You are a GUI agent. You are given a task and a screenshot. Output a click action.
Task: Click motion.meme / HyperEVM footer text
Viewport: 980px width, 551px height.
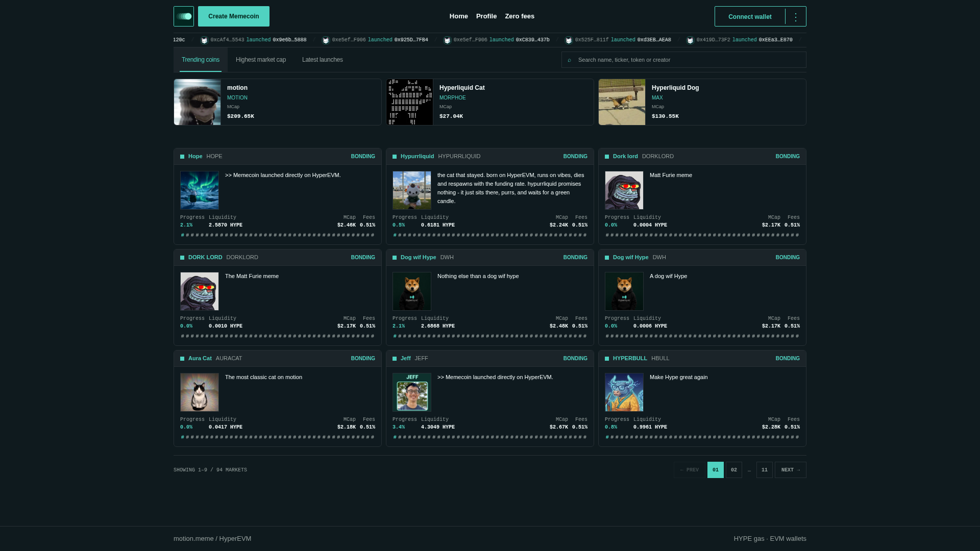212,539
